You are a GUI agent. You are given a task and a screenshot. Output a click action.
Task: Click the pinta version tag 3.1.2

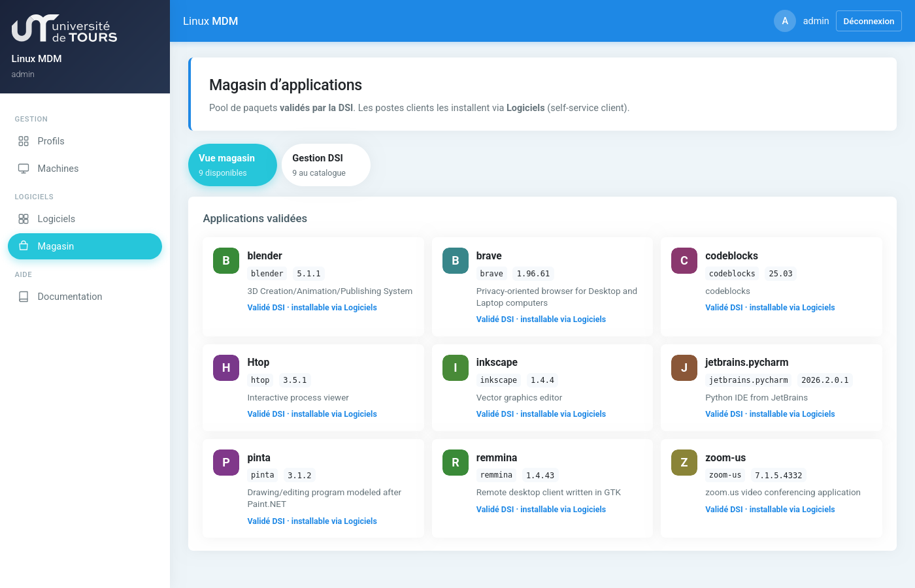[x=299, y=476]
